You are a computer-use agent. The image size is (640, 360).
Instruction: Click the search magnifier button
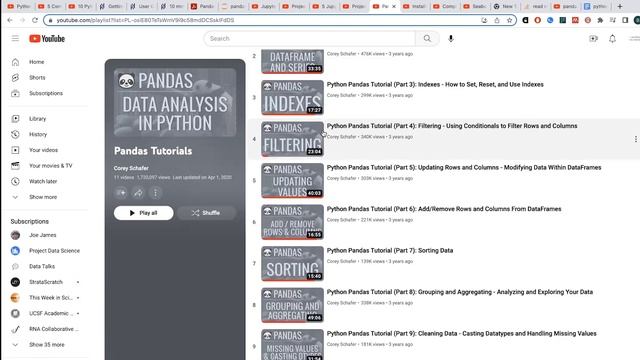[427, 38]
